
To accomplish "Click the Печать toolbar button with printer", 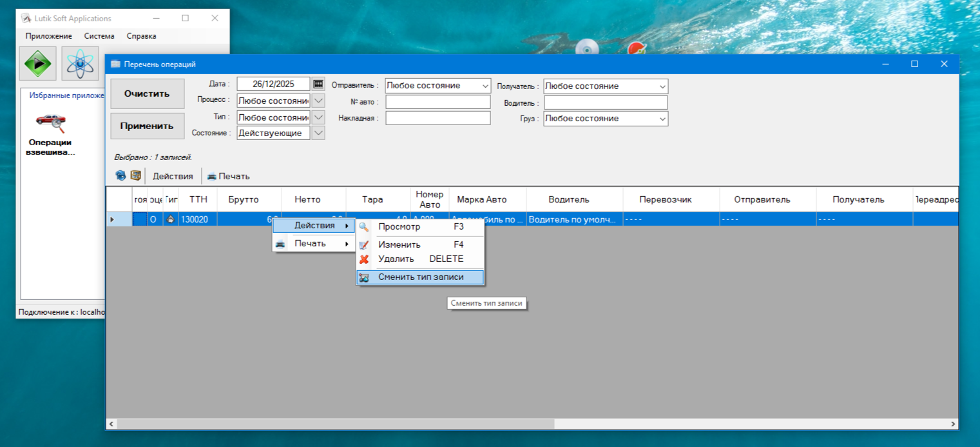I will click(228, 176).
